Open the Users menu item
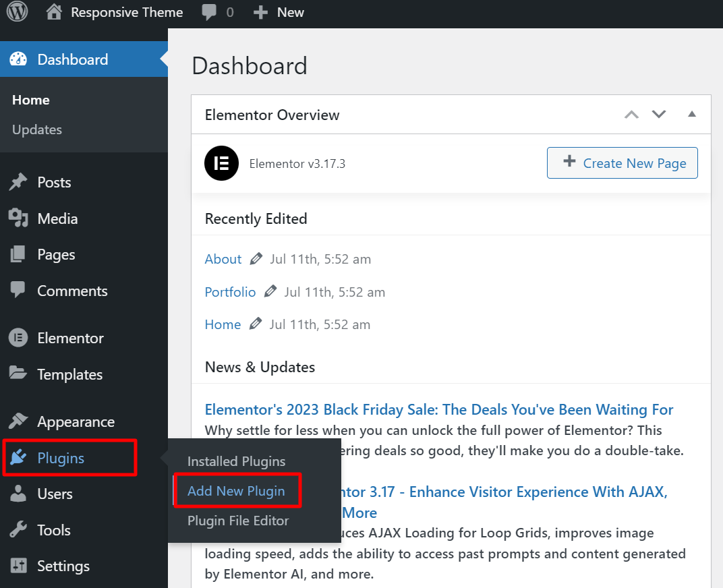 (55, 494)
